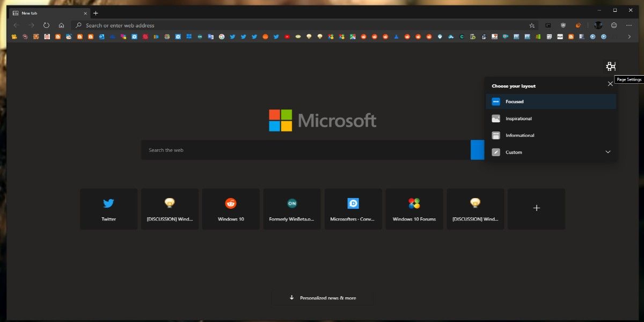
Task: Add a new quick link tile
Action: click(x=536, y=209)
